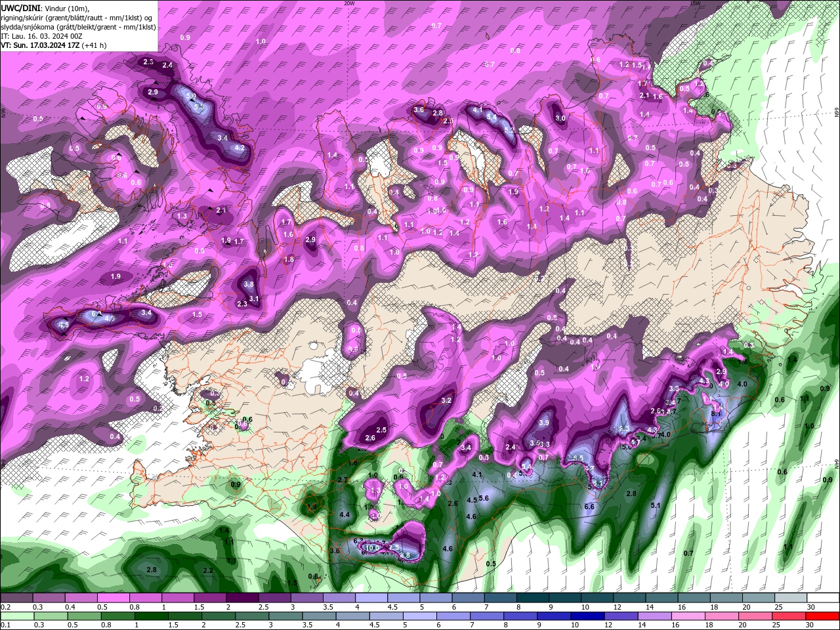Viewport: 840px width, 630px height.
Task: Click the 3.9 value in the purple area
Action: point(544,423)
